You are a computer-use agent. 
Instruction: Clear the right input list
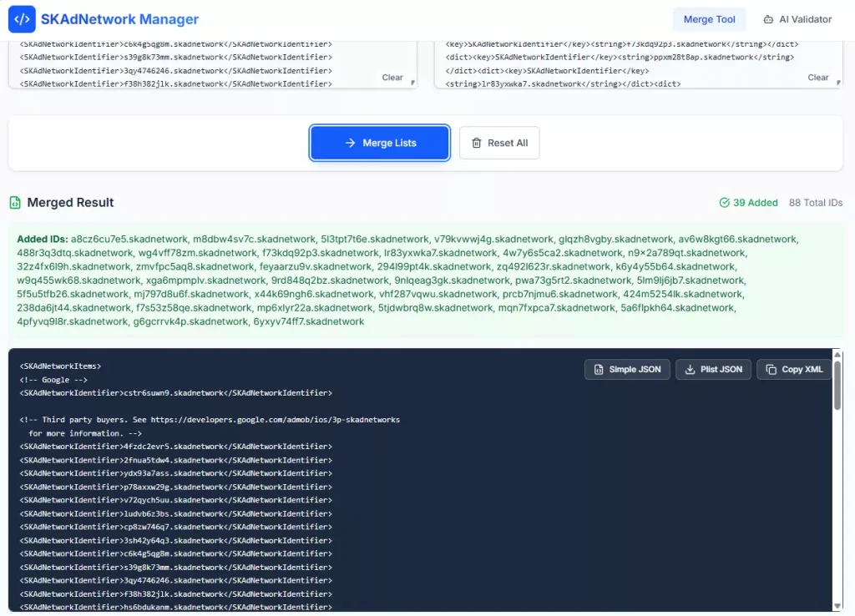[x=817, y=78]
